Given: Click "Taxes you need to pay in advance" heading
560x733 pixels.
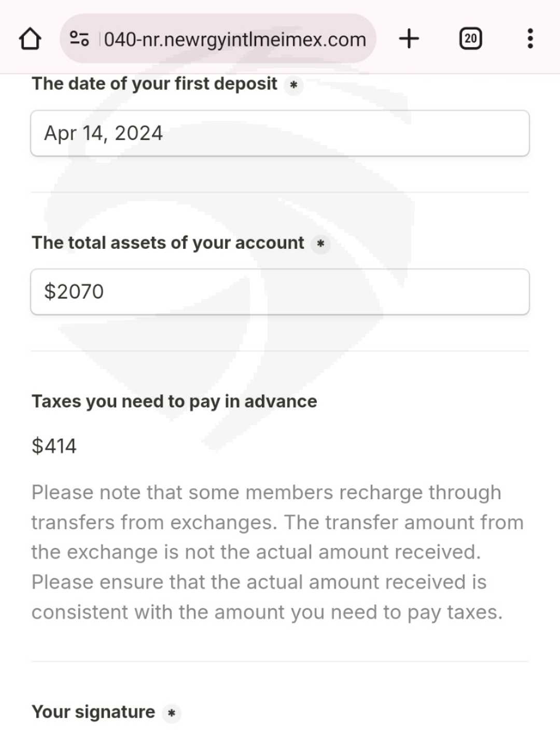Looking at the screenshot, I should tap(174, 401).
